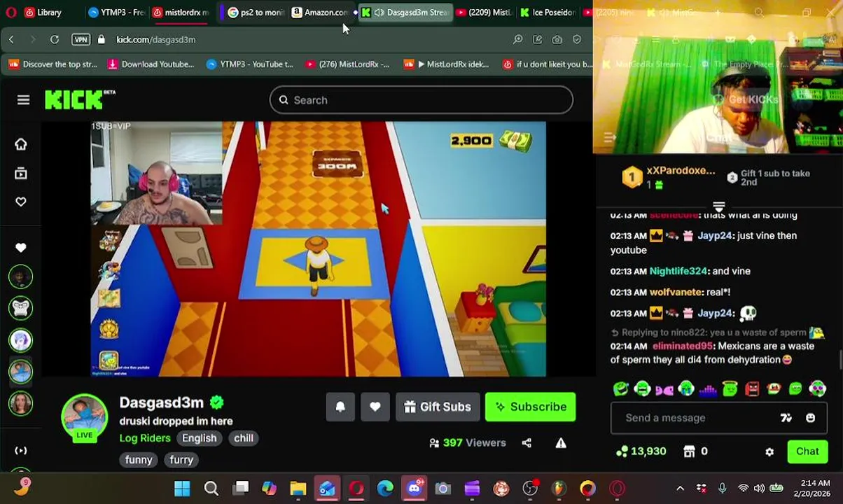Select the furry tag

coord(181,460)
